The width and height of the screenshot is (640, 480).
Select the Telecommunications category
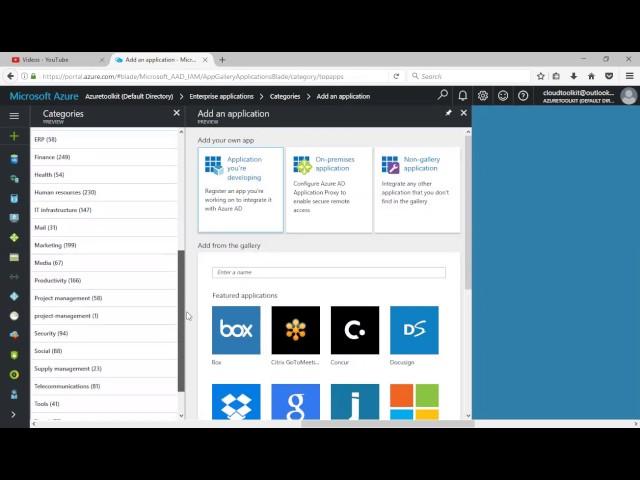point(104,386)
